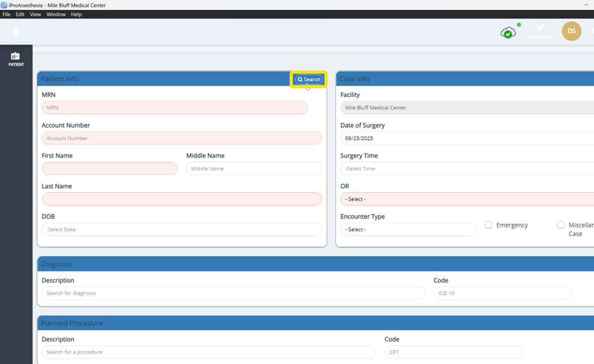Image resolution: width=594 pixels, height=364 pixels.
Task: Enable the Emergency checkbox
Action: point(489,225)
